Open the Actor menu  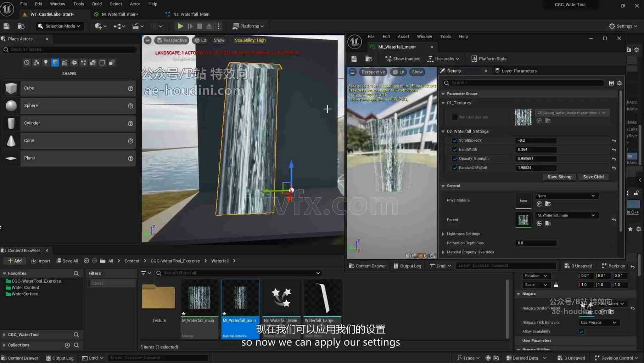[x=135, y=4]
